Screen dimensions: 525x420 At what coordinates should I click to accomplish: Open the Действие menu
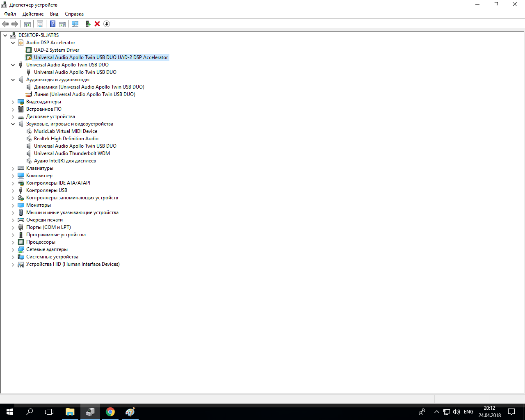click(x=33, y=14)
